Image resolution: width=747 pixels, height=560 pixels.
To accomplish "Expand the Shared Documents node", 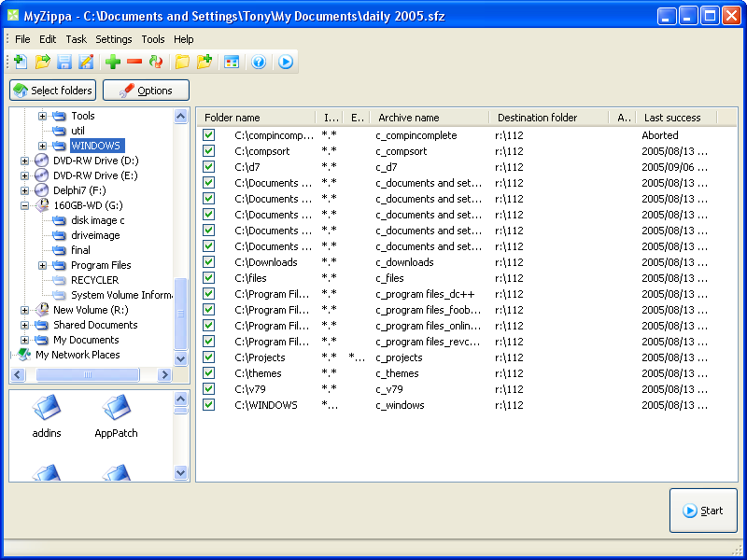I will [25, 325].
